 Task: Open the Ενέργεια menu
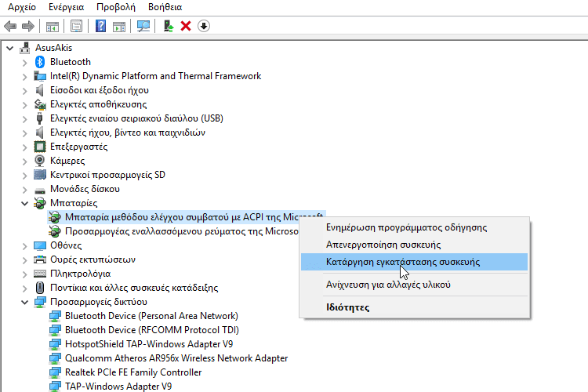pos(66,7)
